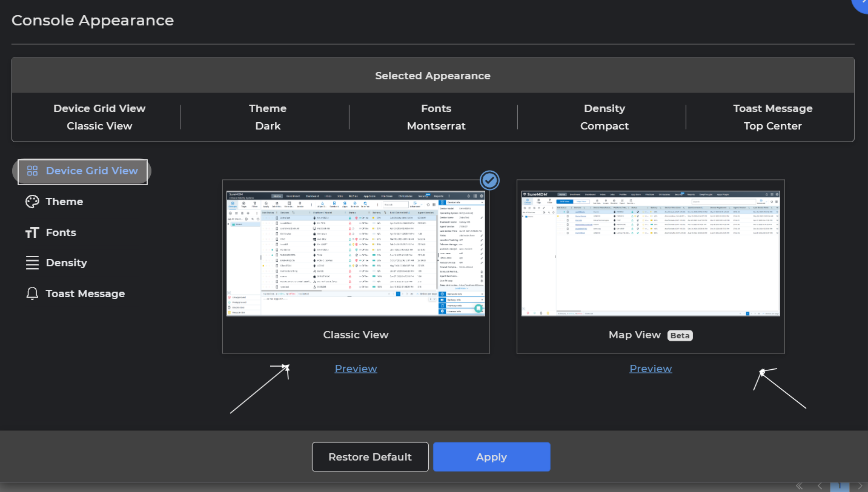Open the Preview link under Map View
Viewport: 868px width, 492px height.
point(651,369)
